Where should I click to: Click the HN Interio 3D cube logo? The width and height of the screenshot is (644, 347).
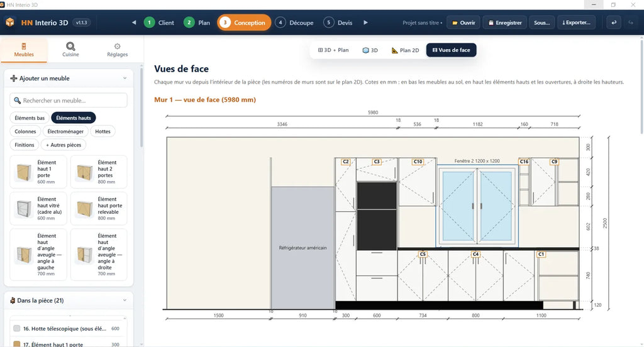[10, 23]
